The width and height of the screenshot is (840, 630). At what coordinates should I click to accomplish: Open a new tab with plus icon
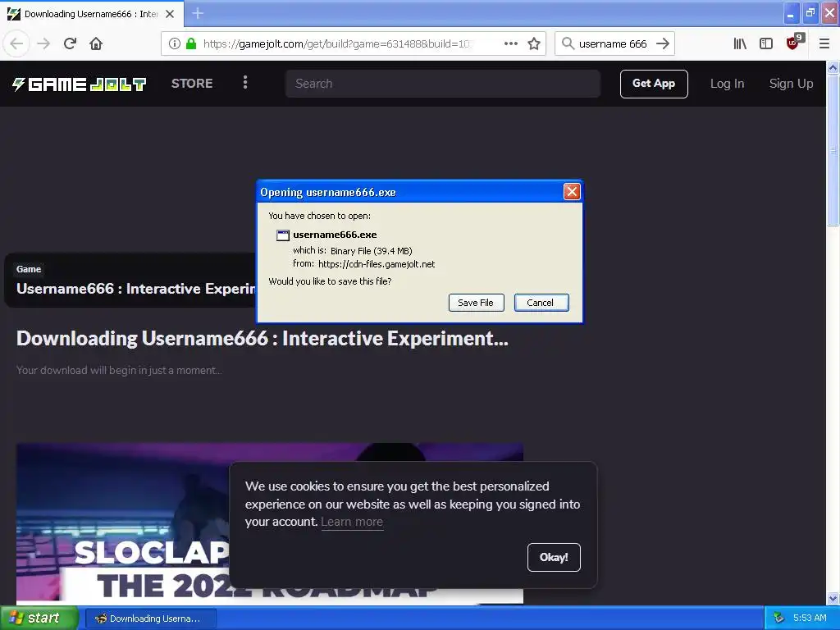(x=198, y=13)
